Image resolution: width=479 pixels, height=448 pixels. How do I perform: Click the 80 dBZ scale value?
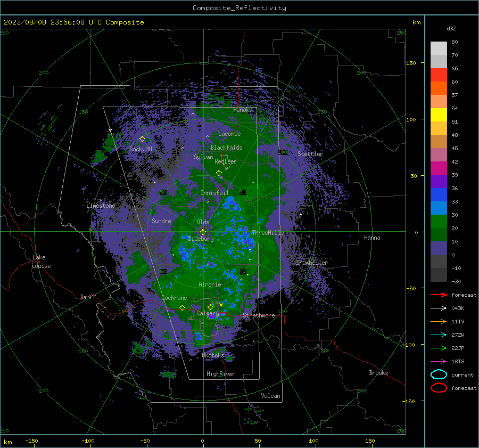click(455, 42)
